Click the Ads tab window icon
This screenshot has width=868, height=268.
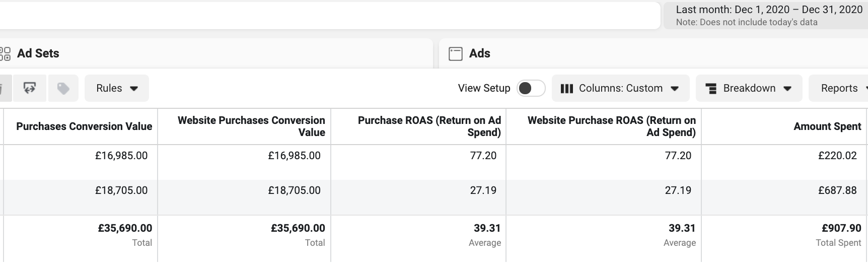tap(455, 53)
